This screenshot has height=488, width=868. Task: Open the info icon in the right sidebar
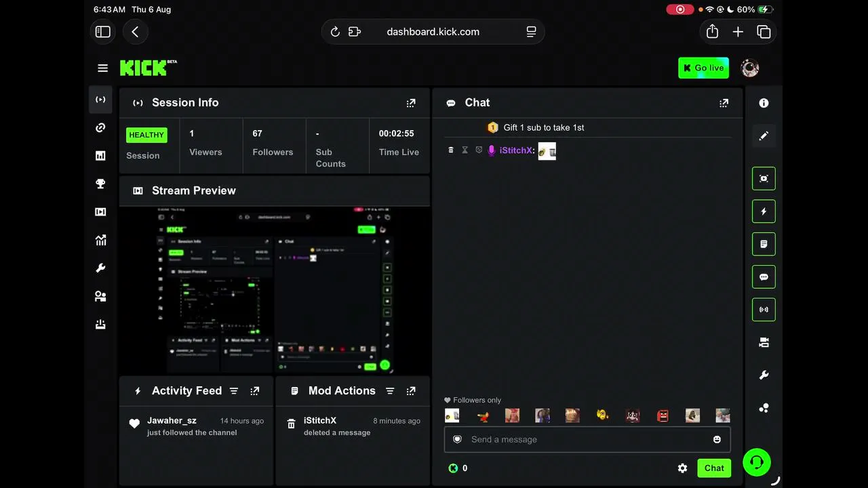tap(764, 103)
